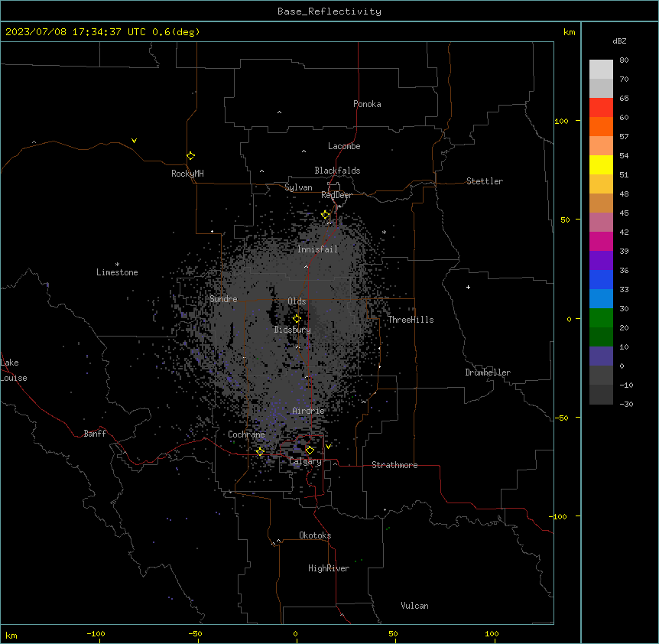Pick the topmost light gray legend swatch
Screen dimensions: 659x644
coord(601,70)
